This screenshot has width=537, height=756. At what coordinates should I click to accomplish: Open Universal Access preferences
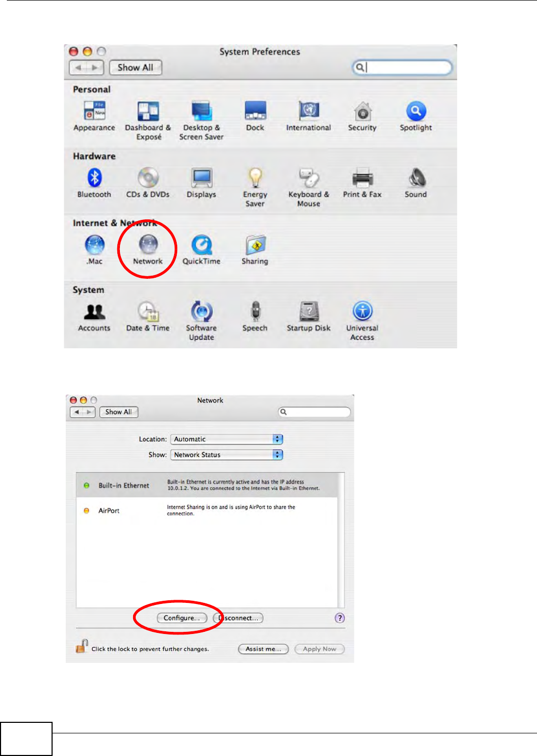click(362, 321)
